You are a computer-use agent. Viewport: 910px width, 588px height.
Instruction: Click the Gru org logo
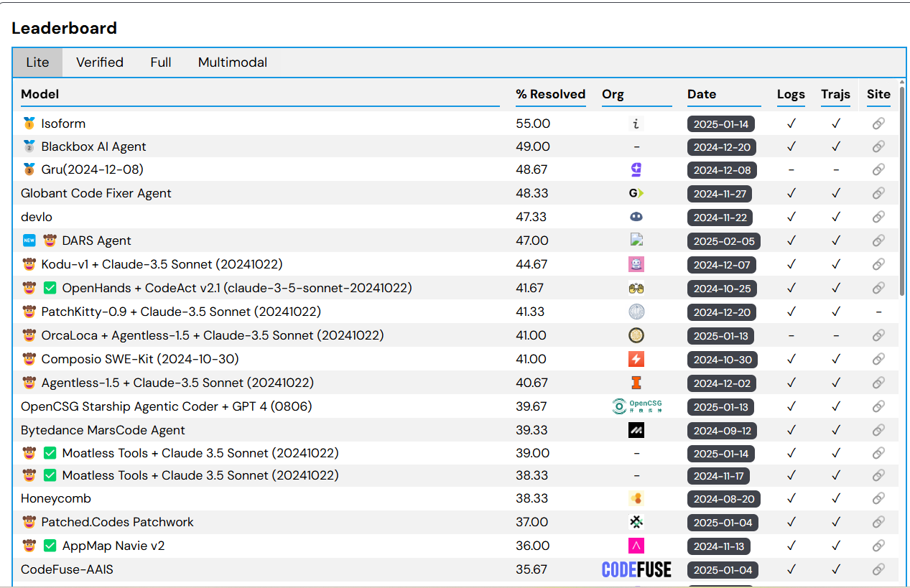pos(636,169)
